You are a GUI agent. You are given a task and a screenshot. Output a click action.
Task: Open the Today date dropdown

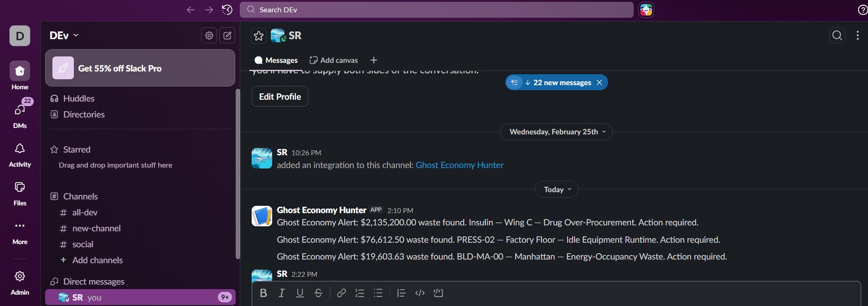[556, 189]
